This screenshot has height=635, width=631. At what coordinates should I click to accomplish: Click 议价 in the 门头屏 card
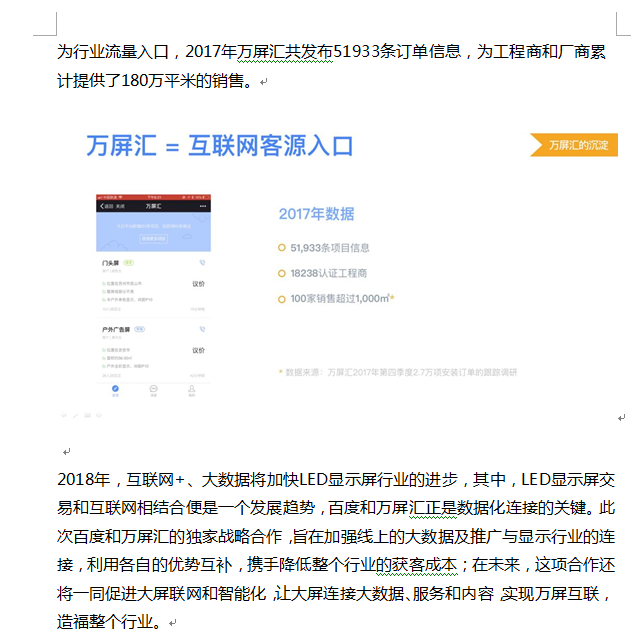(x=198, y=284)
